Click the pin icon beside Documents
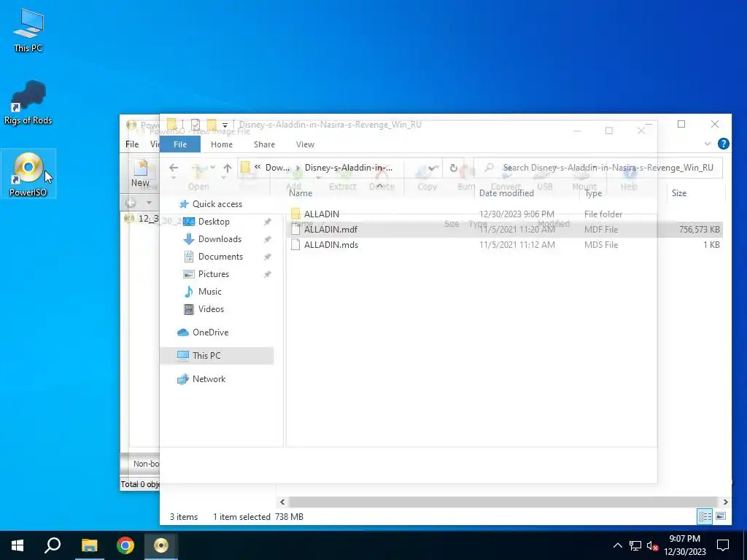The height and width of the screenshot is (560, 747). (x=268, y=257)
